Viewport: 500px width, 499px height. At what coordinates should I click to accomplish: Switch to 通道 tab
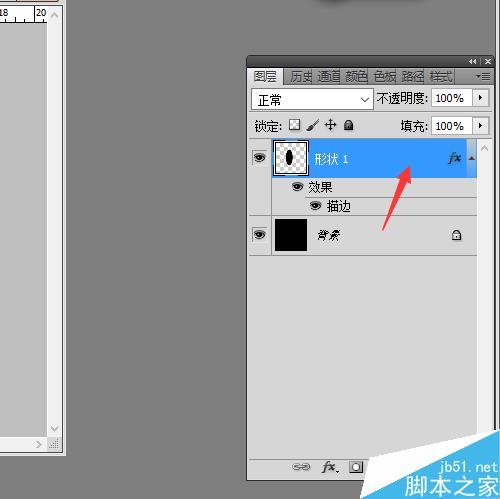pyautogui.click(x=328, y=77)
